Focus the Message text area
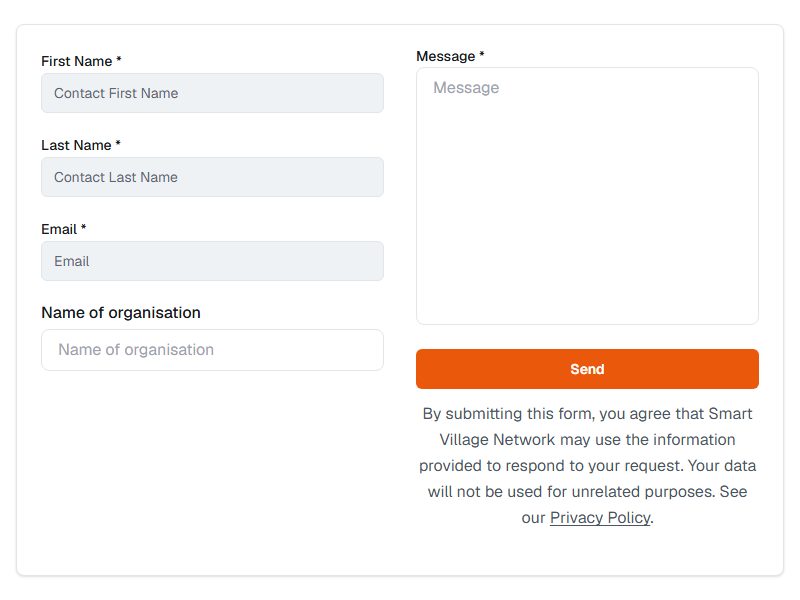 tap(587, 196)
